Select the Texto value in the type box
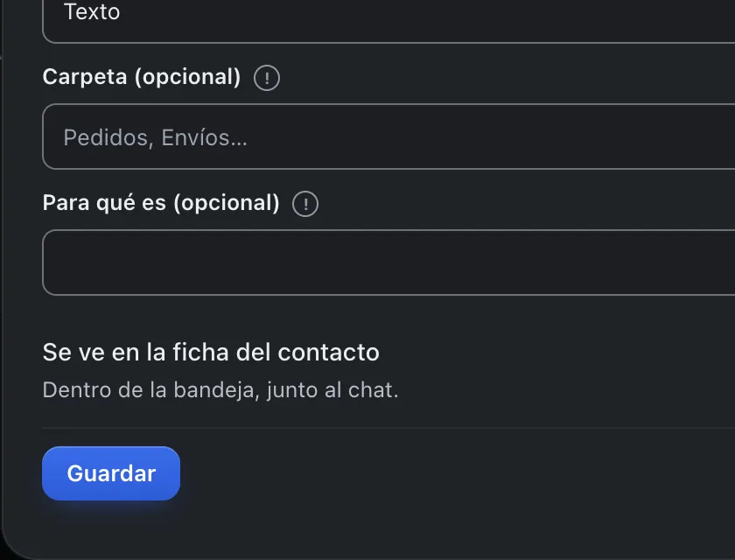735x560 pixels. coord(92,11)
